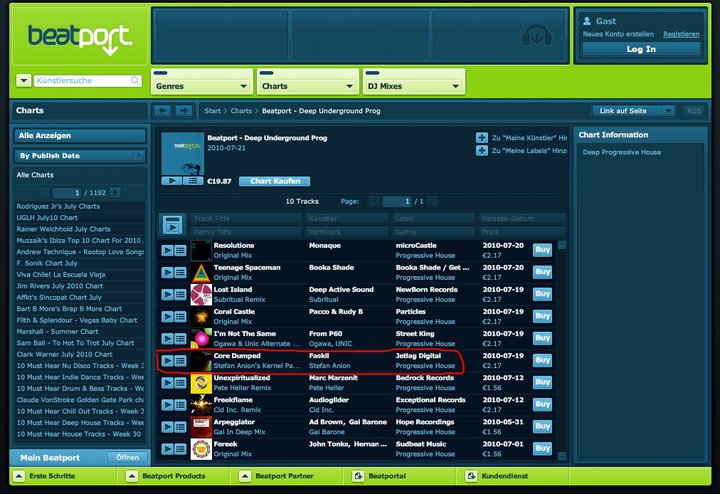Play the Resolutions track preview
Image resolution: width=720 pixels, height=494 pixels.
click(x=167, y=250)
